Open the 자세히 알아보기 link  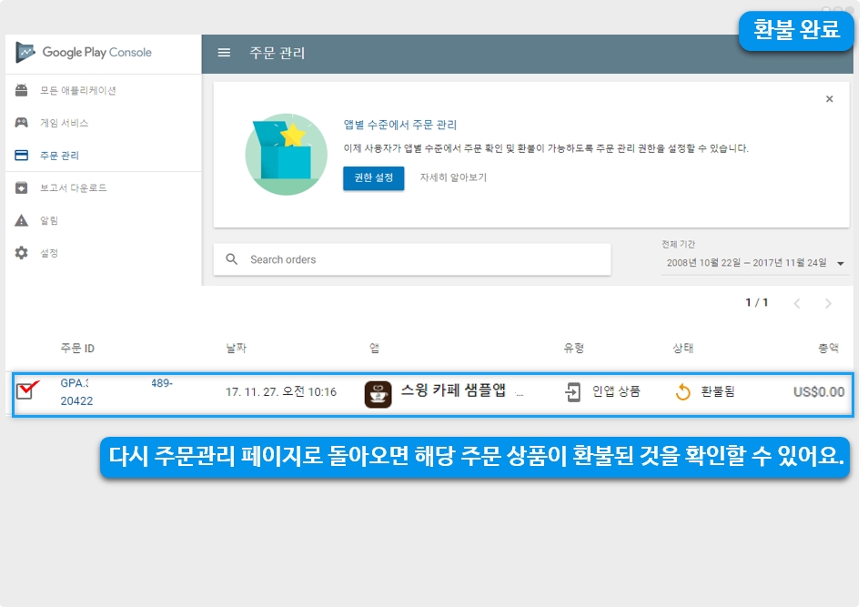(x=453, y=177)
